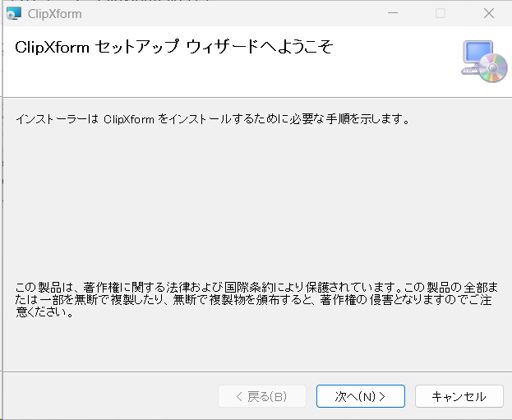Click the heading ClipXform セットアップ ウィザードへようこそ
Viewport: 512px width, 420px height.
tap(174, 47)
